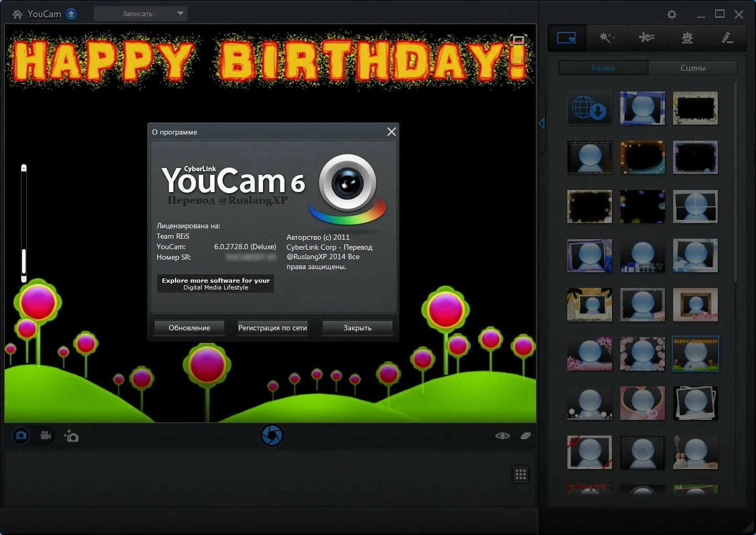
Task: Select the target crosshair frame thumbnail
Action: point(642,452)
